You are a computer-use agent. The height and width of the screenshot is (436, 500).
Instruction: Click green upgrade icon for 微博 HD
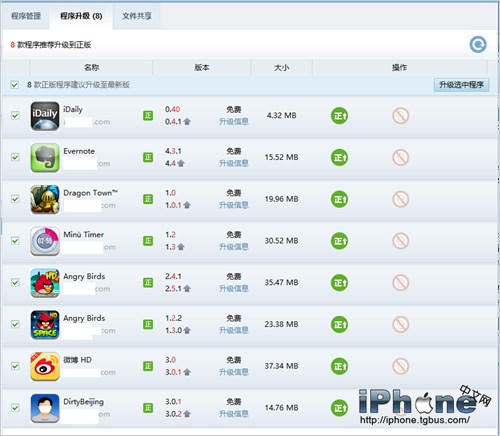tap(339, 366)
